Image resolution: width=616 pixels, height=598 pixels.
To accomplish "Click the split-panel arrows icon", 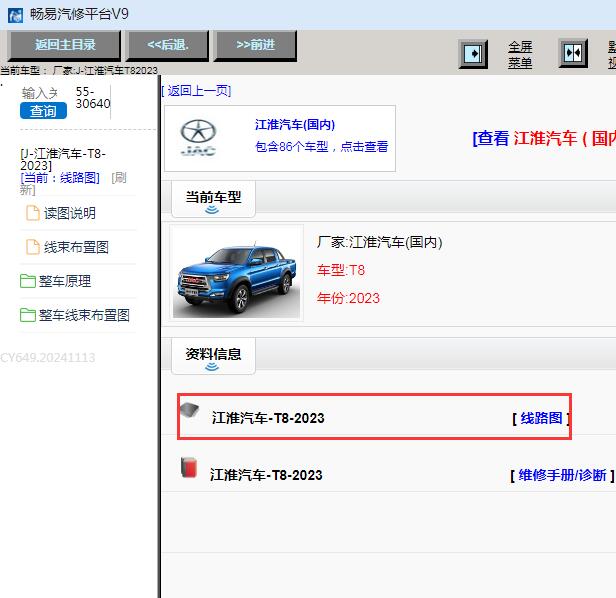I will [x=573, y=53].
